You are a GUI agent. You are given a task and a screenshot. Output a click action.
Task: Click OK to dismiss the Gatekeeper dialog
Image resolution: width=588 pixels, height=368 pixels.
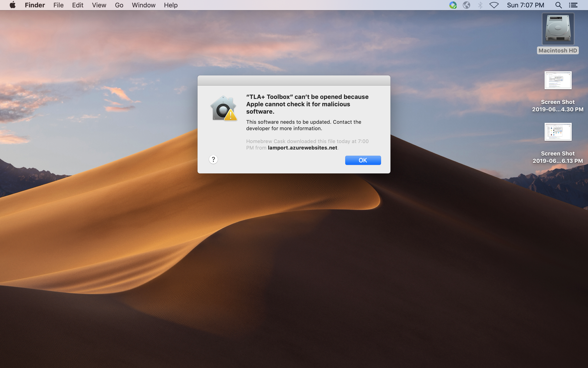point(363,160)
